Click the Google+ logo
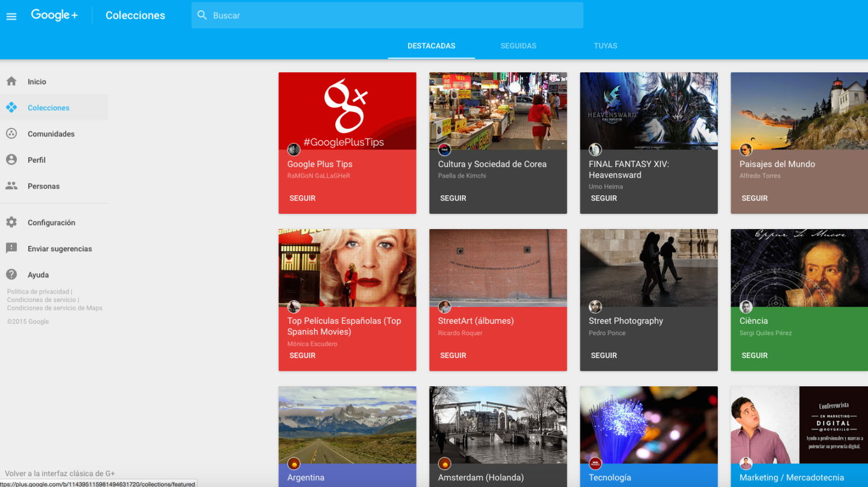Screen dimensions: 868x487 54,15
